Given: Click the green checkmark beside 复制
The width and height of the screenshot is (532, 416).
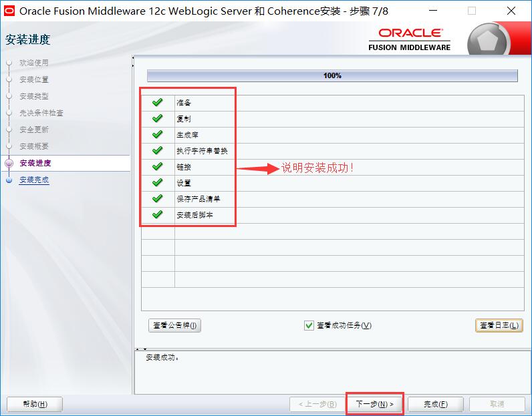Looking at the screenshot, I should (x=158, y=118).
